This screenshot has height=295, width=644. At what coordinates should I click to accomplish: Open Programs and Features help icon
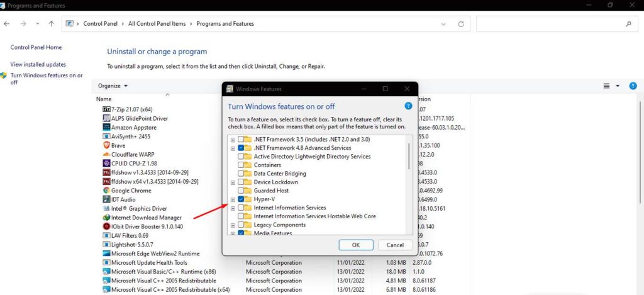[x=633, y=86]
